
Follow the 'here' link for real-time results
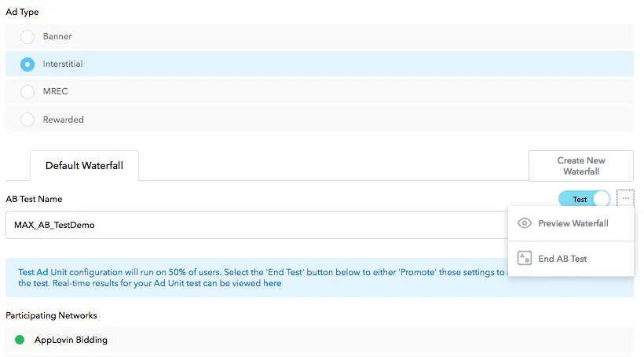pos(272,284)
